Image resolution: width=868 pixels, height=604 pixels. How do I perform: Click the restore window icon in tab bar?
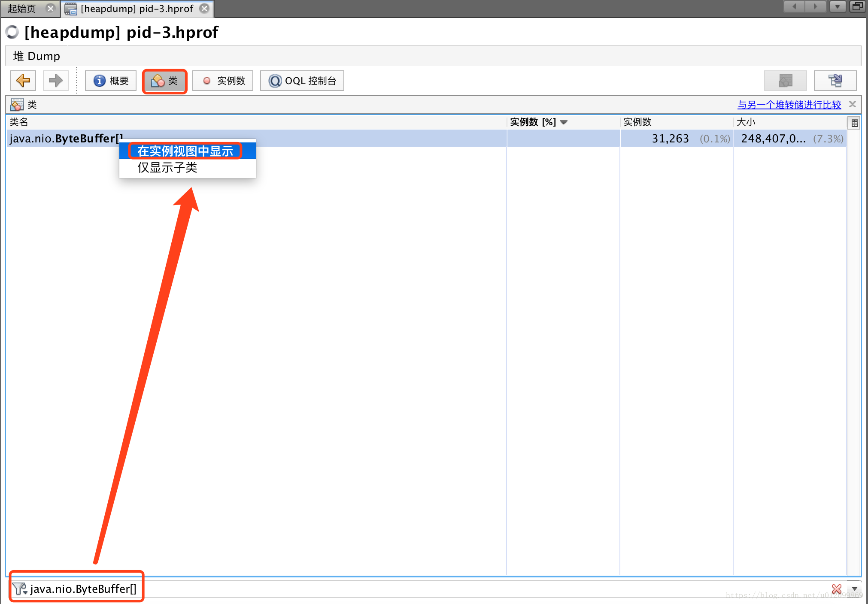click(857, 6)
